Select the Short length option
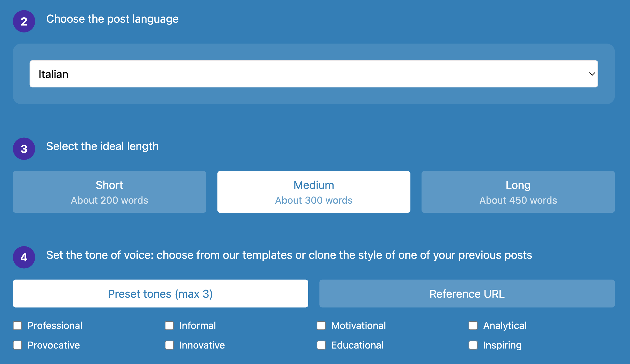Screen dimensions: 630x364 click(109, 192)
